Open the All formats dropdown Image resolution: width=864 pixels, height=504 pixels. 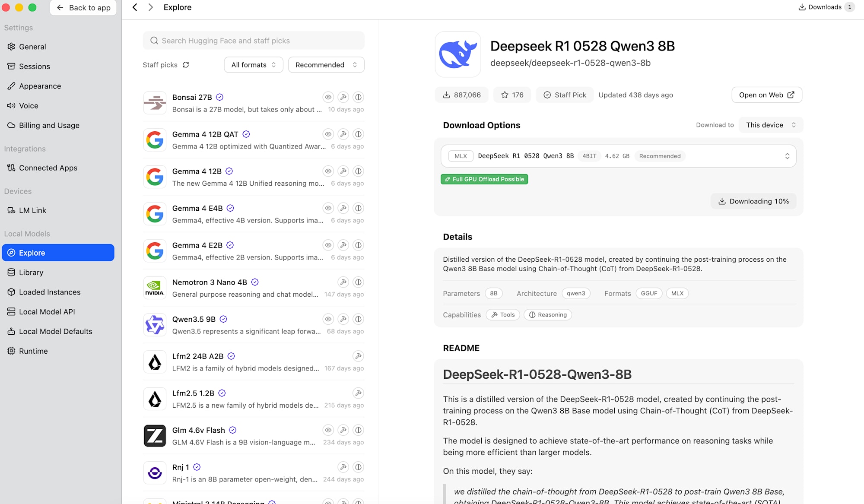(254, 65)
